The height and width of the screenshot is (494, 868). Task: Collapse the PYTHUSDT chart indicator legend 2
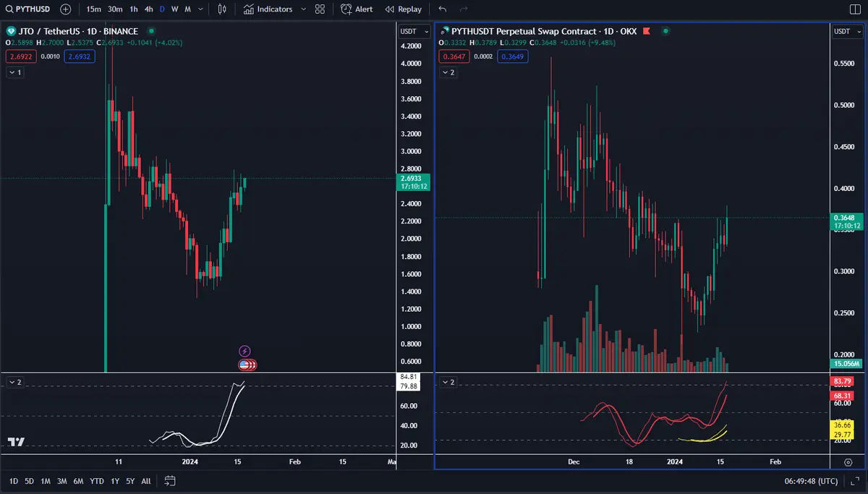(x=449, y=72)
